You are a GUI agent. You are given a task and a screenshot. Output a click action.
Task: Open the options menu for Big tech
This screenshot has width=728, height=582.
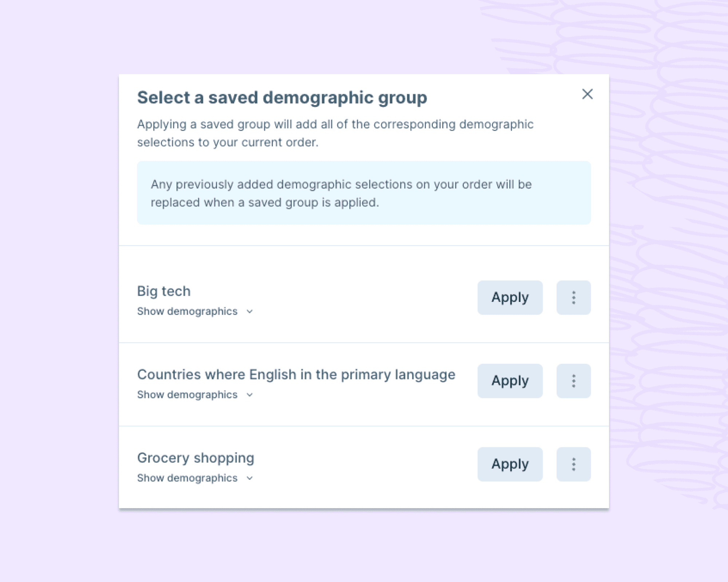573,297
